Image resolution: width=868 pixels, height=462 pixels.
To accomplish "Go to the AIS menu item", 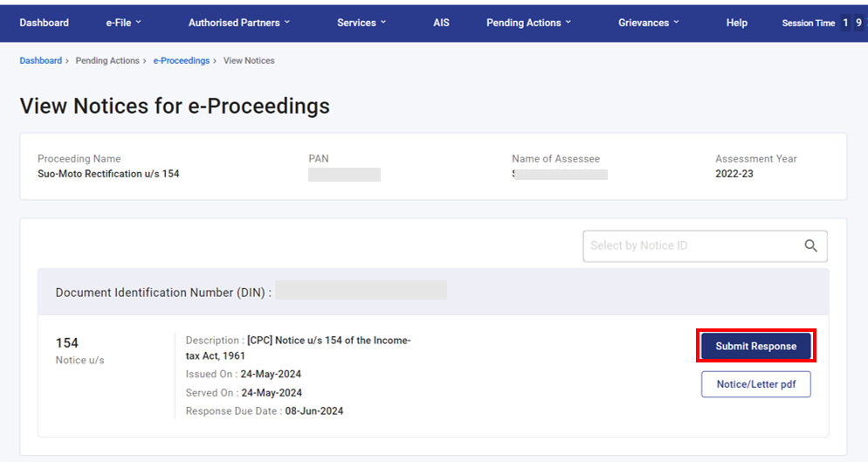I will click(441, 23).
